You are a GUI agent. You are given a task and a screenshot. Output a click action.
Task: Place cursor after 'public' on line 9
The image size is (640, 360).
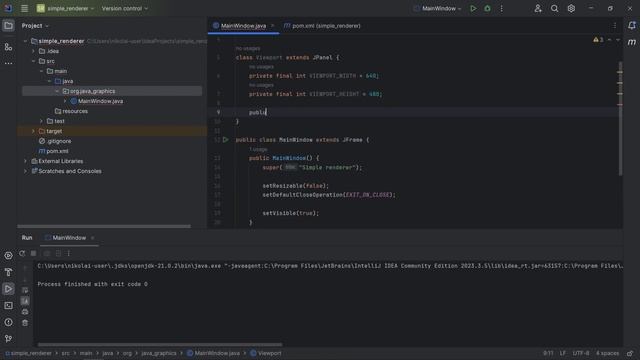(267, 112)
